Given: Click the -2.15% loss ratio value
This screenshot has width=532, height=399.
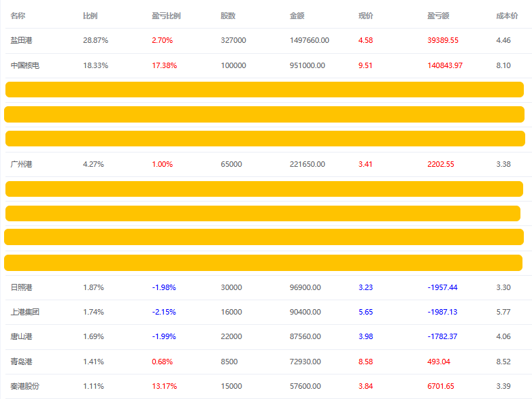Looking at the screenshot, I should point(164,312).
